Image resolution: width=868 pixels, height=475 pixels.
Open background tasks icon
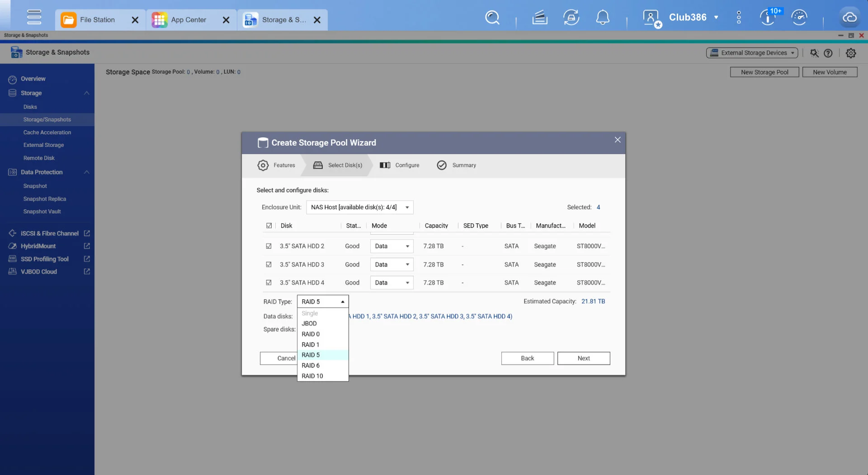pos(540,18)
